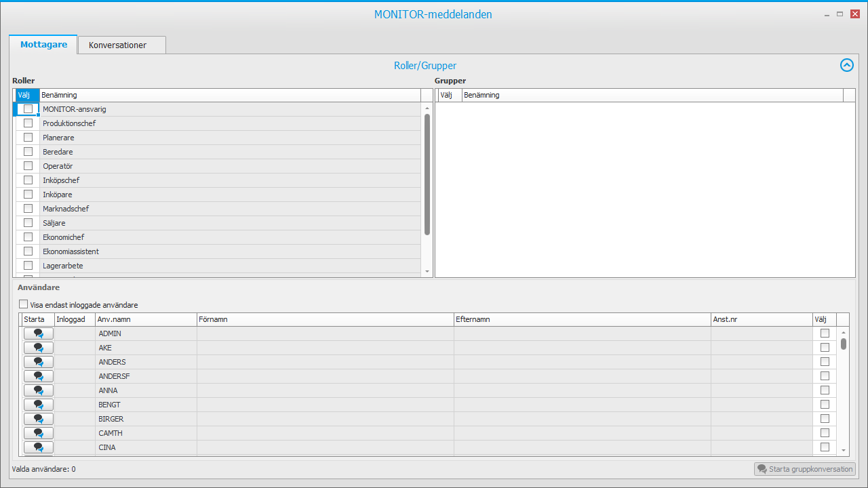Select the Produktionschef role checkbox
The width and height of the screenshot is (868, 488).
[28, 123]
